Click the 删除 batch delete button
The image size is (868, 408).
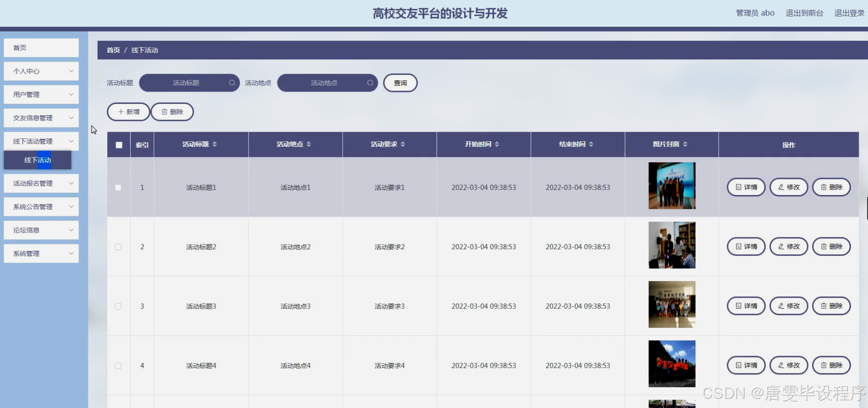[x=172, y=112]
